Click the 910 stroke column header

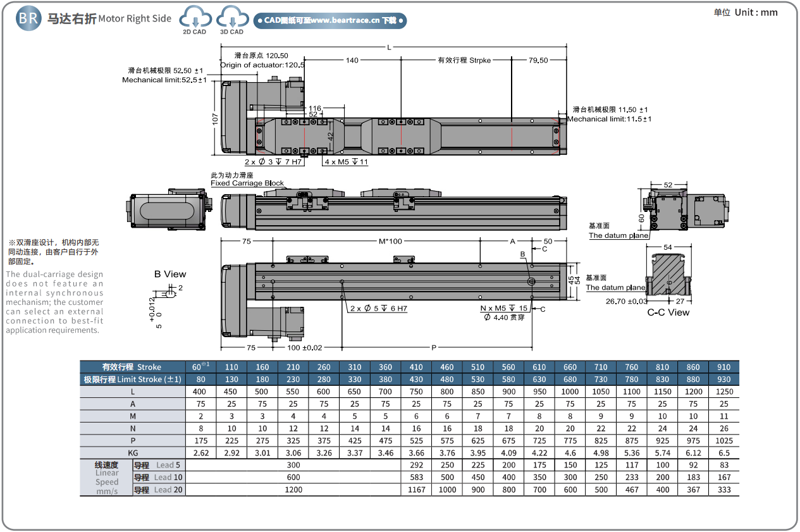pyautogui.click(x=723, y=367)
